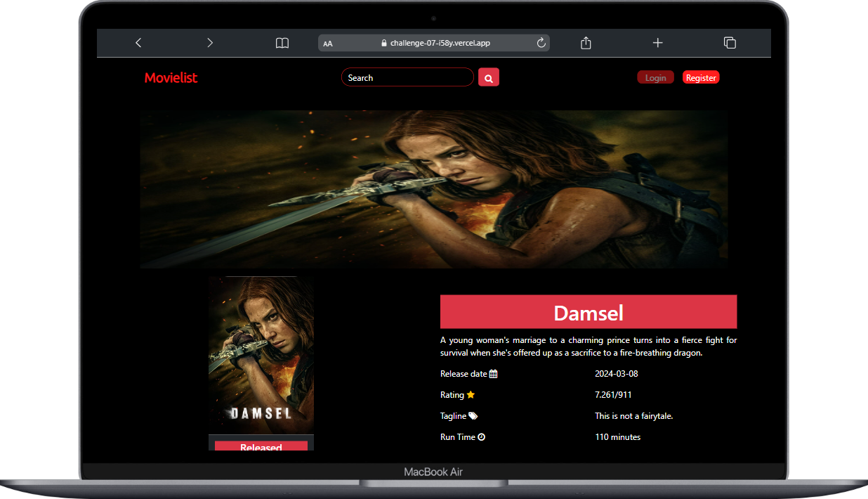Image resolution: width=868 pixels, height=499 pixels.
Task: Select the release date value 2024-03-08
Action: click(x=617, y=374)
